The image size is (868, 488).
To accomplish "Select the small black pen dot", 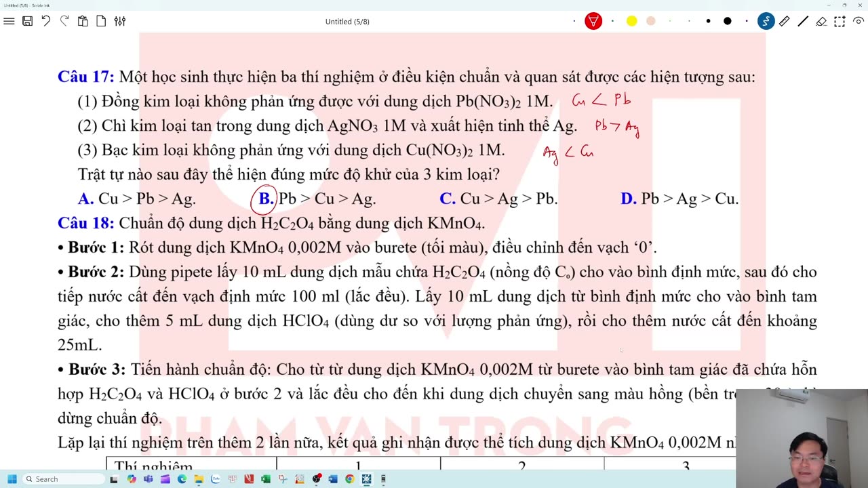I will click(x=708, y=21).
